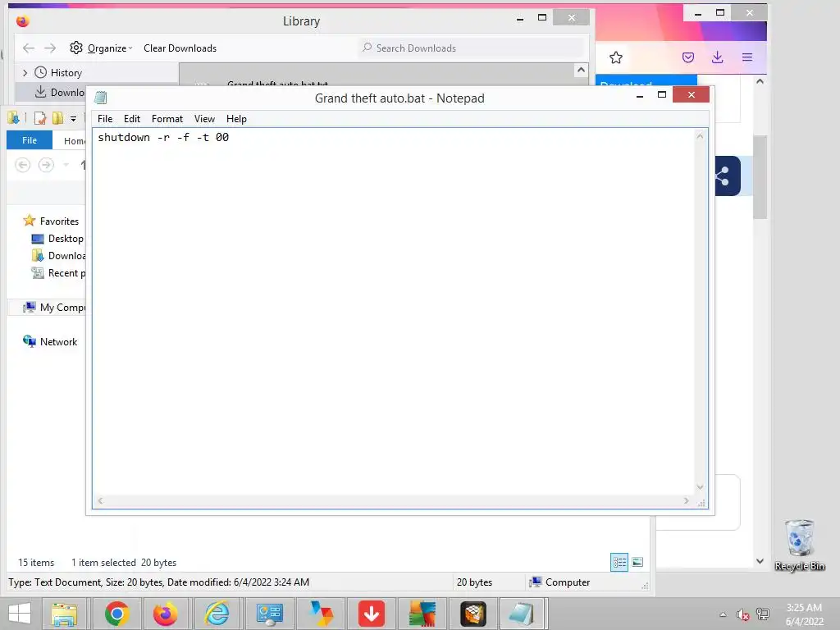Click the Firefox Pocket save icon
Image resolution: width=840 pixels, height=630 pixels.
click(x=688, y=57)
